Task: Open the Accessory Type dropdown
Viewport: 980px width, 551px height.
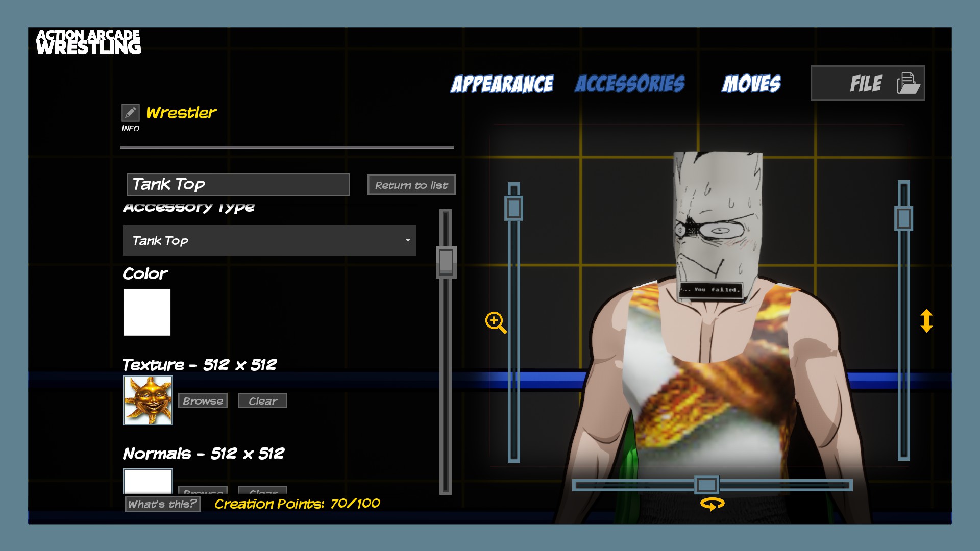Action: [269, 240]
